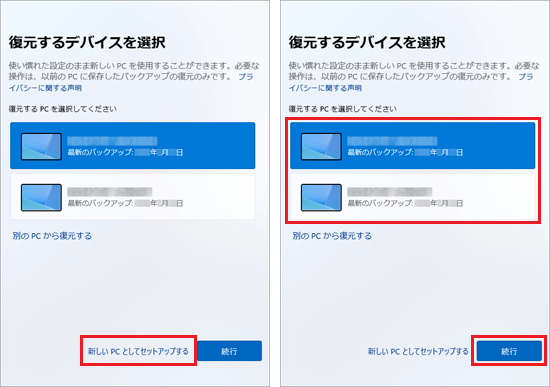Choose 新しい PC としてセットアップする in right panel
This screenshot has width=550, height=387.
tap(418, 351)
